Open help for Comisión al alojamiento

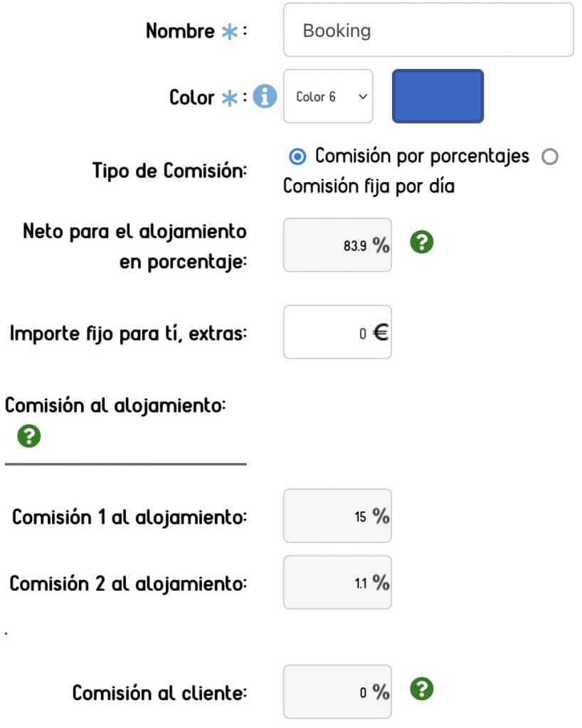point(28,437)
